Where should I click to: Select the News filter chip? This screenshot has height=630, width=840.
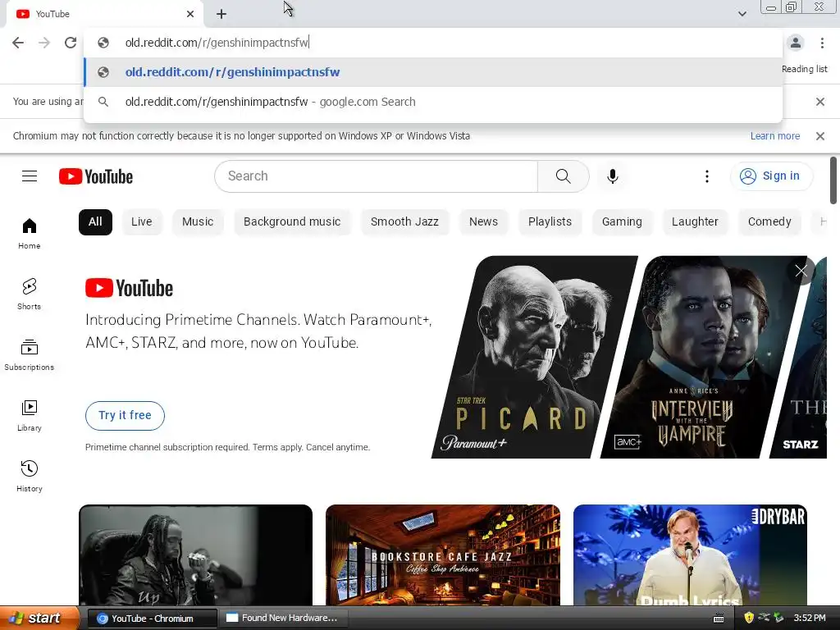click(x=483, y=221)
